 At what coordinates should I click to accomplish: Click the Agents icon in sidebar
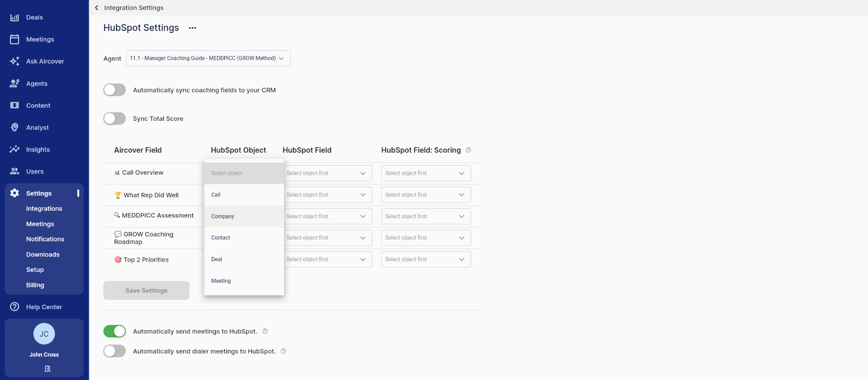14,84
